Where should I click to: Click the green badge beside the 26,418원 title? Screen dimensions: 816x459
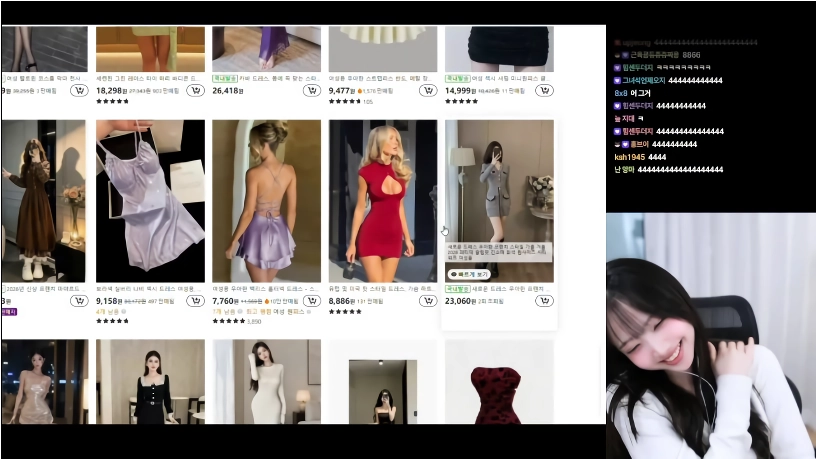225,79
